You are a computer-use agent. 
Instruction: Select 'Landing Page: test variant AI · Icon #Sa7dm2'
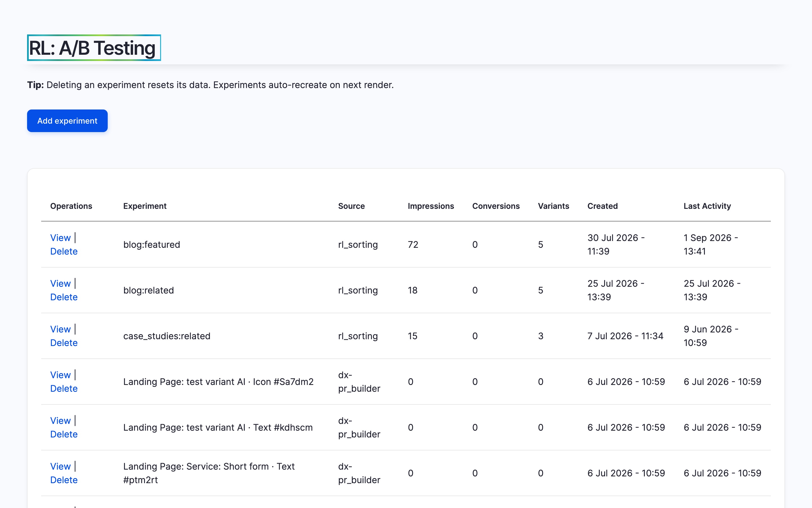click(x=219, y=382)
